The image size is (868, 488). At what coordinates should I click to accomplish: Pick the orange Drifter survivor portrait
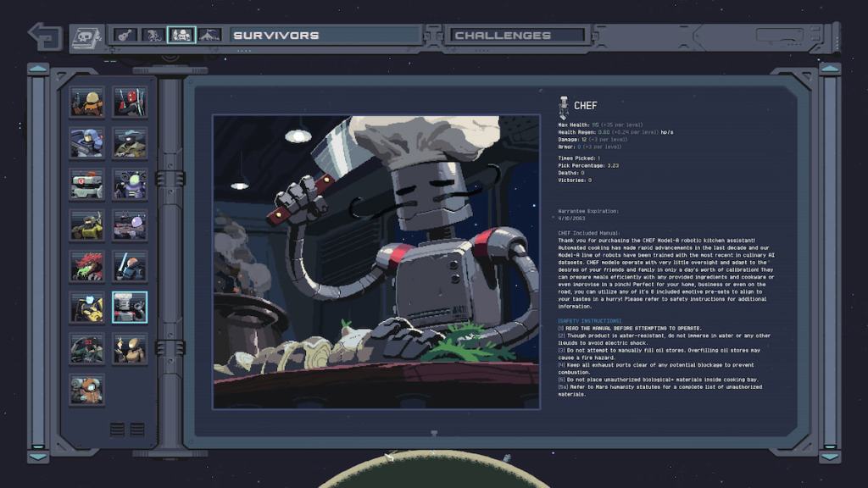click(87, 389)
